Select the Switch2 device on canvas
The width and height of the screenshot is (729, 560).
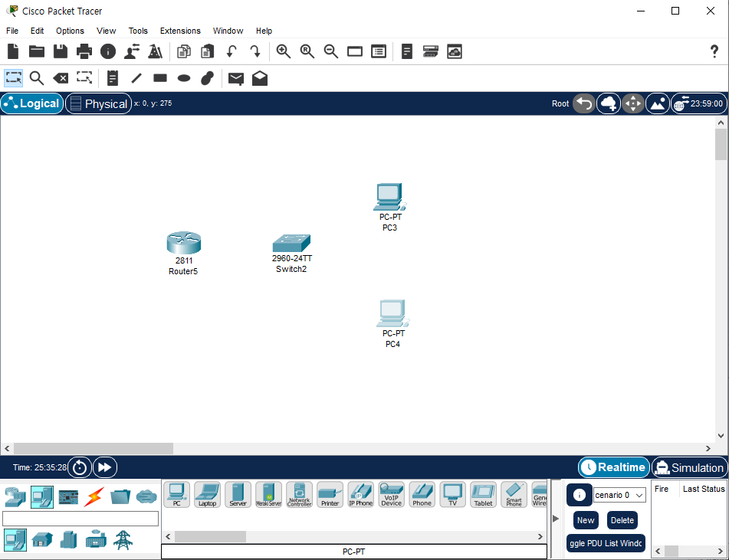pos(291,243)
